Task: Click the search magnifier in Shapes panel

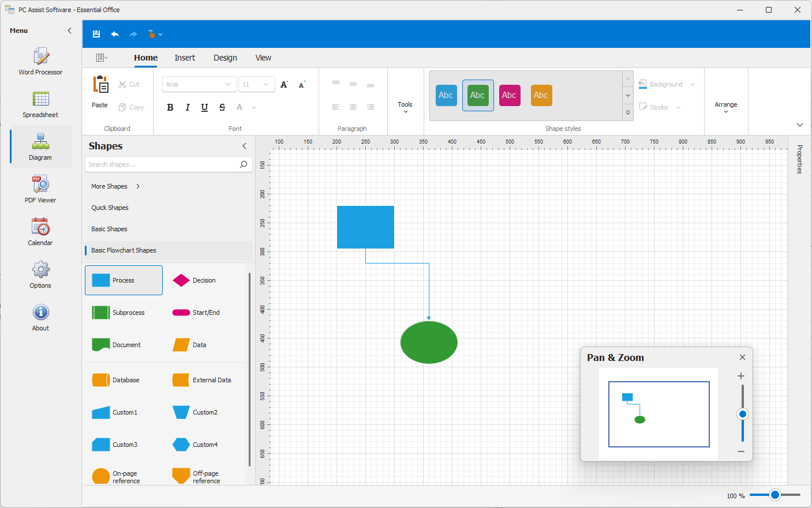Action: pos(244,164)
